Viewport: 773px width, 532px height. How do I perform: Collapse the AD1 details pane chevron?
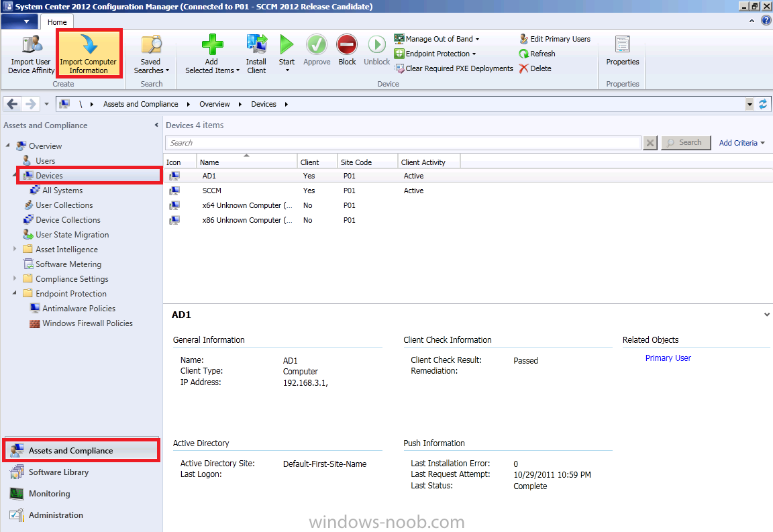tap(766, 314)
